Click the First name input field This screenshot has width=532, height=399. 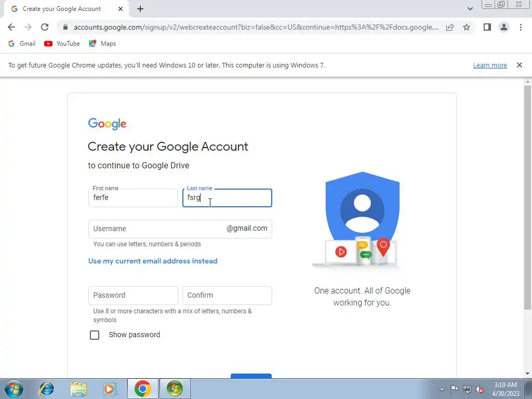click(x=133, y=198)
